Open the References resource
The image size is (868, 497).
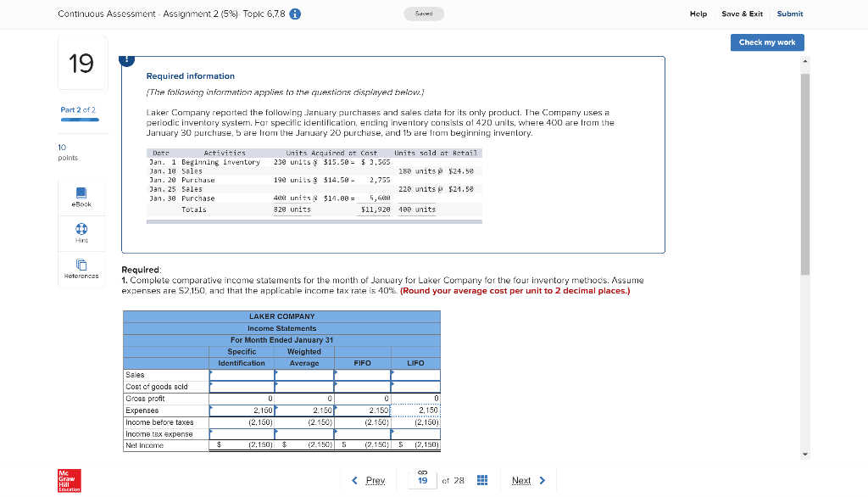(x=81, y=267)
